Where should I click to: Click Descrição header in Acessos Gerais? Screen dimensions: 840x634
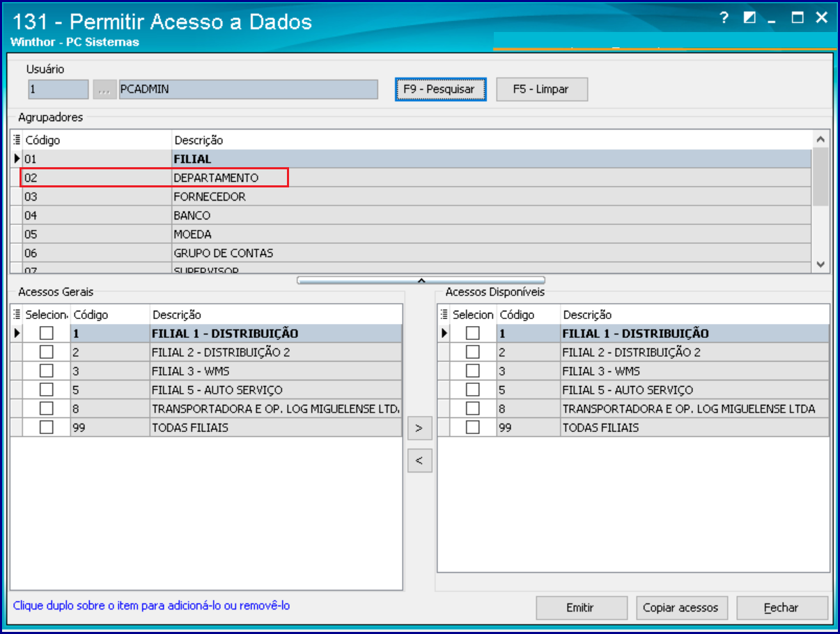(276, 315)
